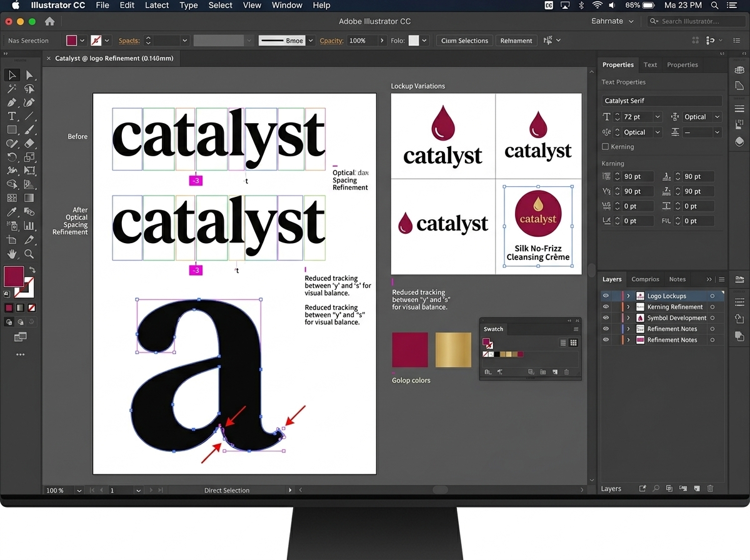Hide the Kerning Refinement layer
750x560 pixels.
606,307
